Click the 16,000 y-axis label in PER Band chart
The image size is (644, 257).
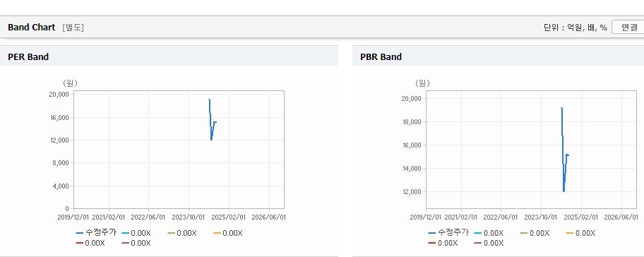(59, 117)
